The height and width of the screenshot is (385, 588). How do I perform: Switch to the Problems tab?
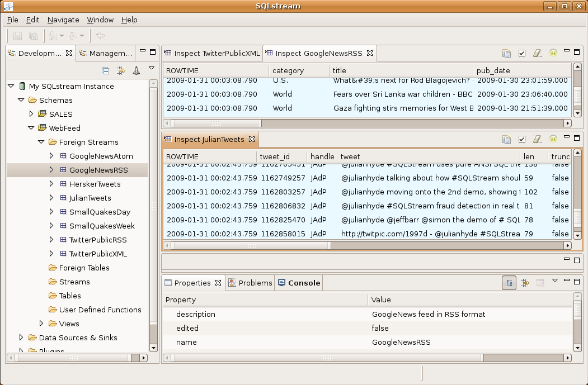(250, 283)
